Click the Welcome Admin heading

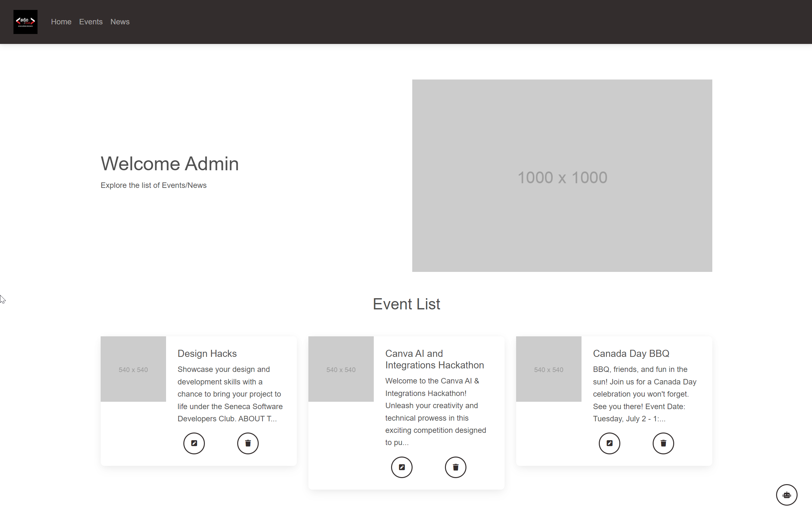pos(170,164)
